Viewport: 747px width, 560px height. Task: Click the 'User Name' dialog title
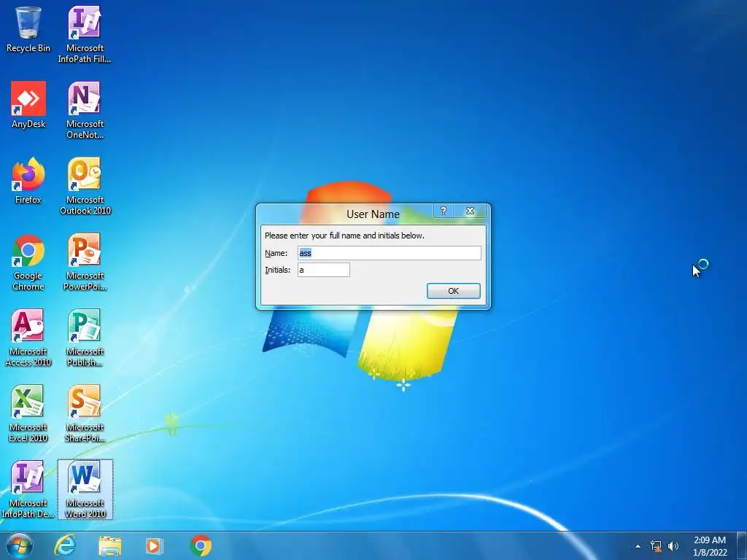[x=373, y=214]
